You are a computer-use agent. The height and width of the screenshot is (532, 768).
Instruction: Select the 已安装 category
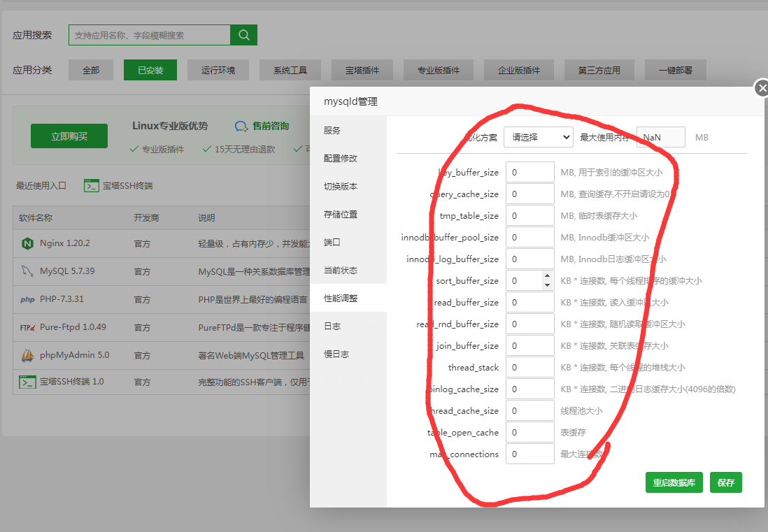[x=150, y=70]
